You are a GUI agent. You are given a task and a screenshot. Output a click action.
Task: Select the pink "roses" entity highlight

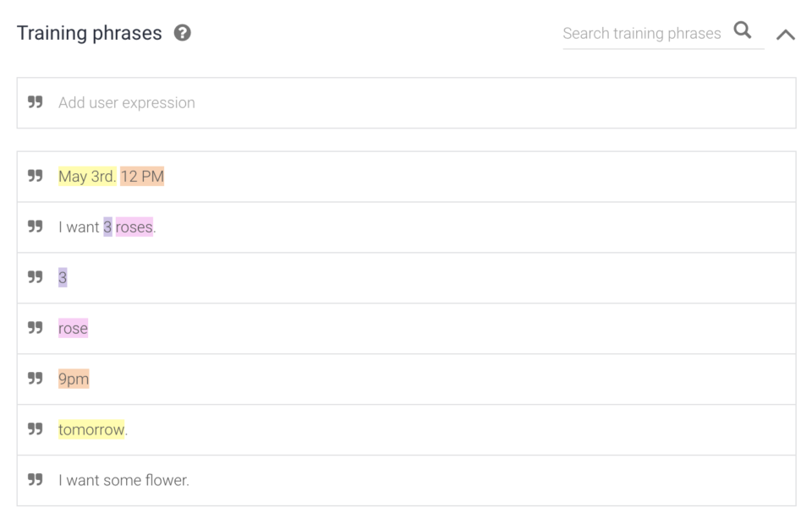click(133, 227)
